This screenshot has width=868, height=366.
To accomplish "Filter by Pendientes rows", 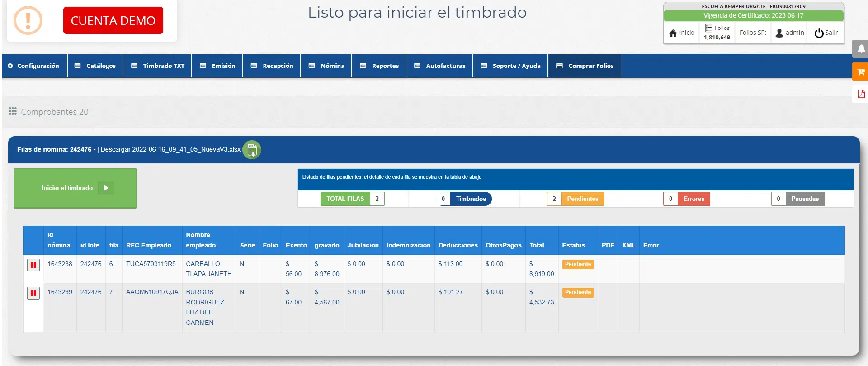I will pyautogui.click(x=582, y=199).
